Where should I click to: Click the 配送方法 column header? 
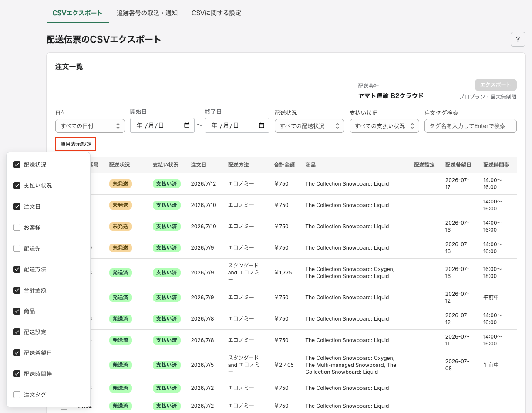pos(239,165)
